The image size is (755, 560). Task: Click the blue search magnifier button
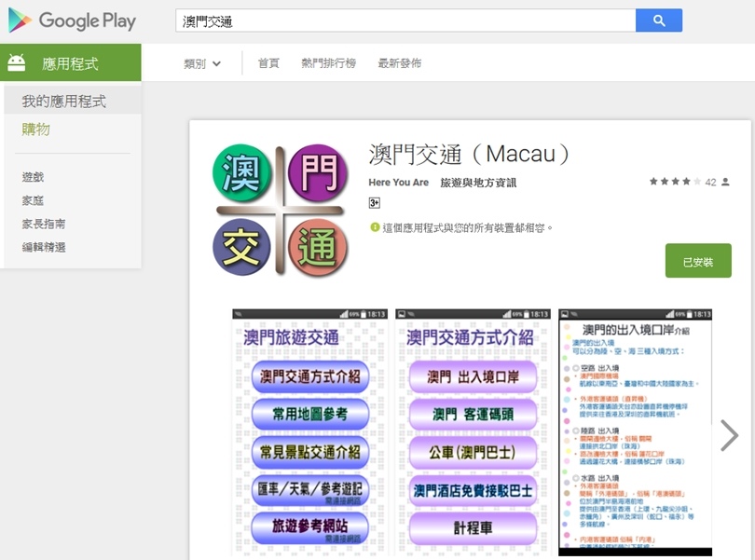click(x=659, y=20)
